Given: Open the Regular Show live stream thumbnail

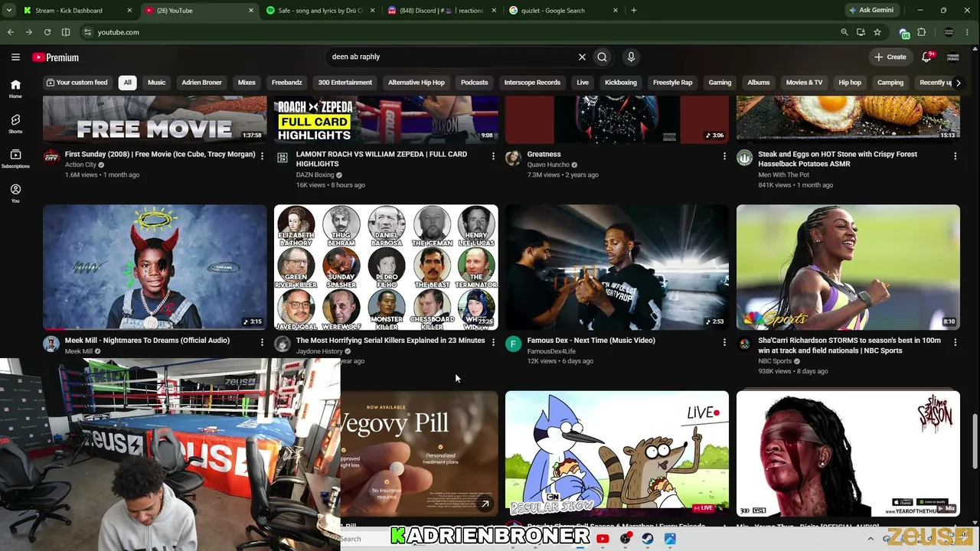Looking at the screenshot, I should click(x=617, y=454).
